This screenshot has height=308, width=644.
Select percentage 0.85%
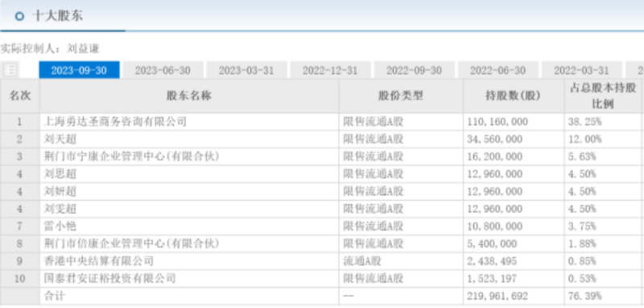pyautogui.click(x=582, y=261)
